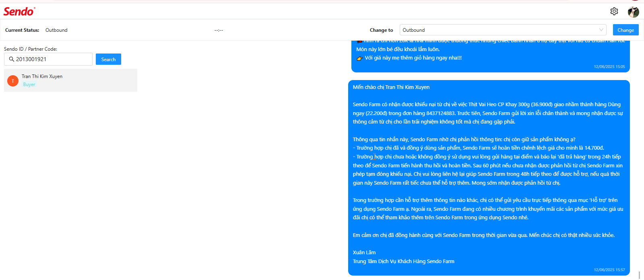Viewport: 644px width, 280px height.
Task: Click the search magnifier icon in ID field
Action: [12, 59]
